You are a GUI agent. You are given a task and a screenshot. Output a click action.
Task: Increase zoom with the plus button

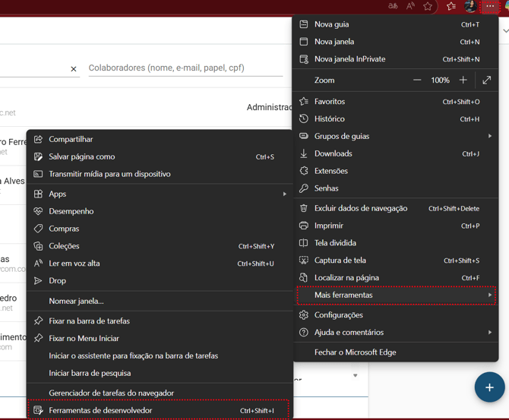pos(463,80)
